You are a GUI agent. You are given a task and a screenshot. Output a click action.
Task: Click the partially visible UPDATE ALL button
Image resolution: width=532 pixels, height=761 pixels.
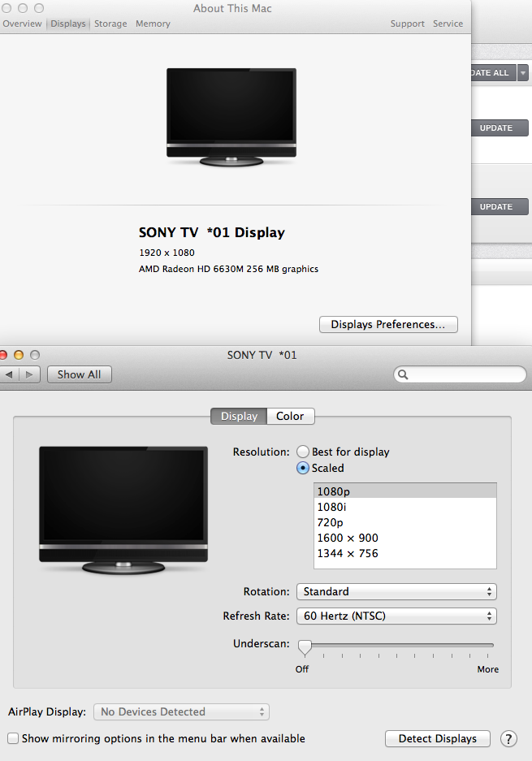click(x=493, y=73)
